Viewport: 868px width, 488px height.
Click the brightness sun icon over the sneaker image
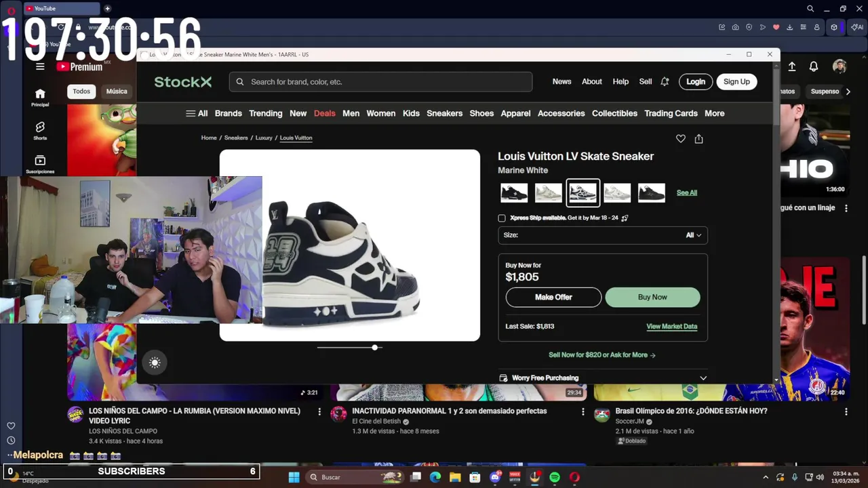point(155,363)
